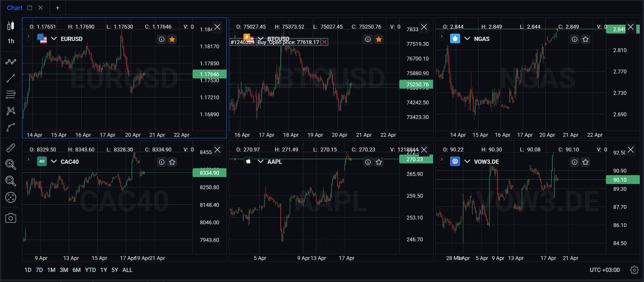
Task: Close the BTCUSD buy order with red X
Action: 325,42
